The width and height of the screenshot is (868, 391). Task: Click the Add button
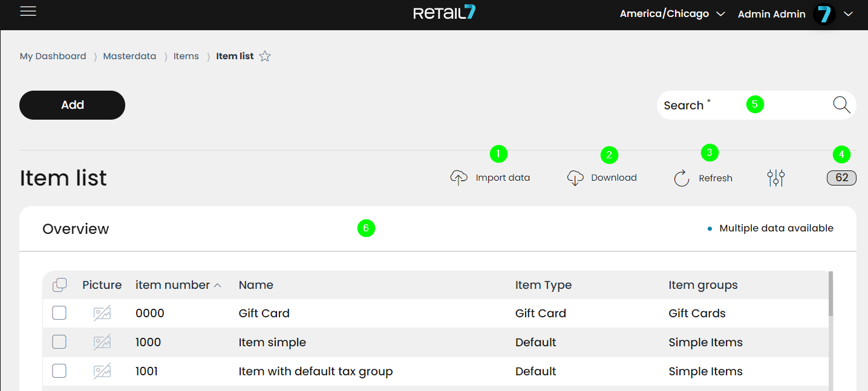[x=73, y=105]
